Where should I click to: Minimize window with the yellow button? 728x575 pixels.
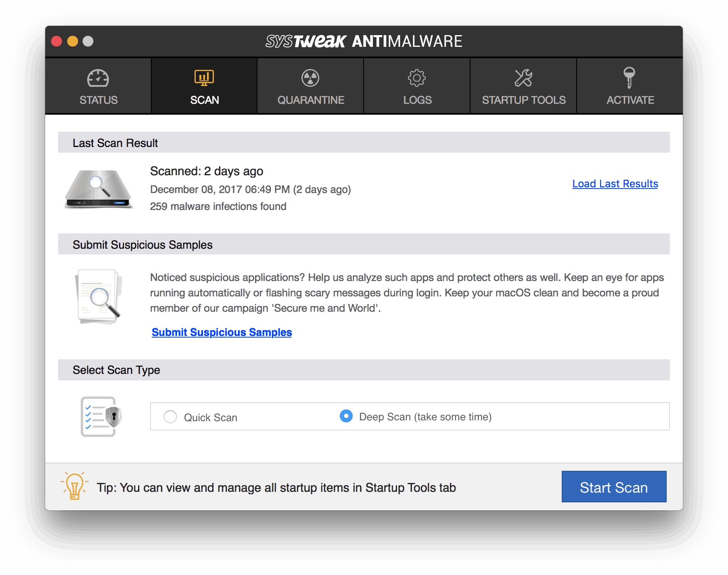click(73, 41)
